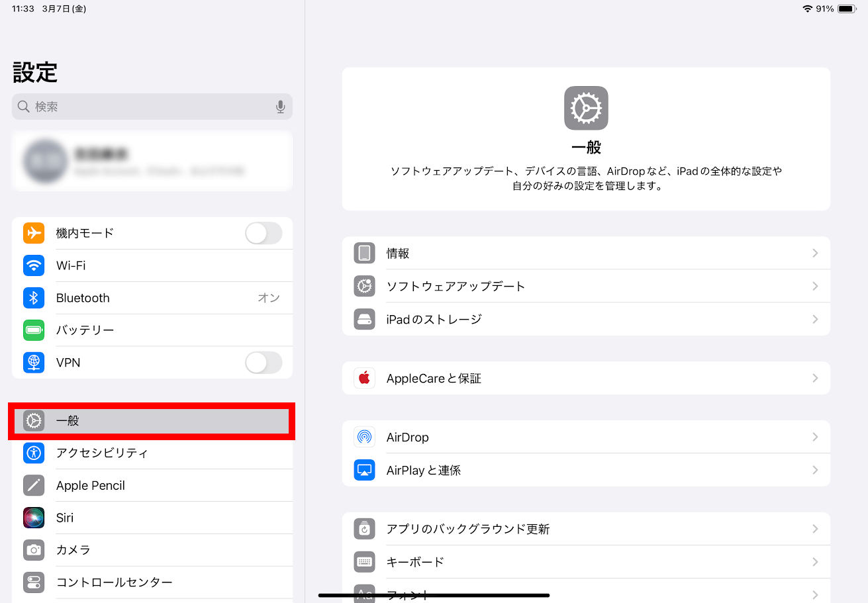The image size is (868, 603).
Task: Tap the green Battery icon
Action: pos(34,330)
